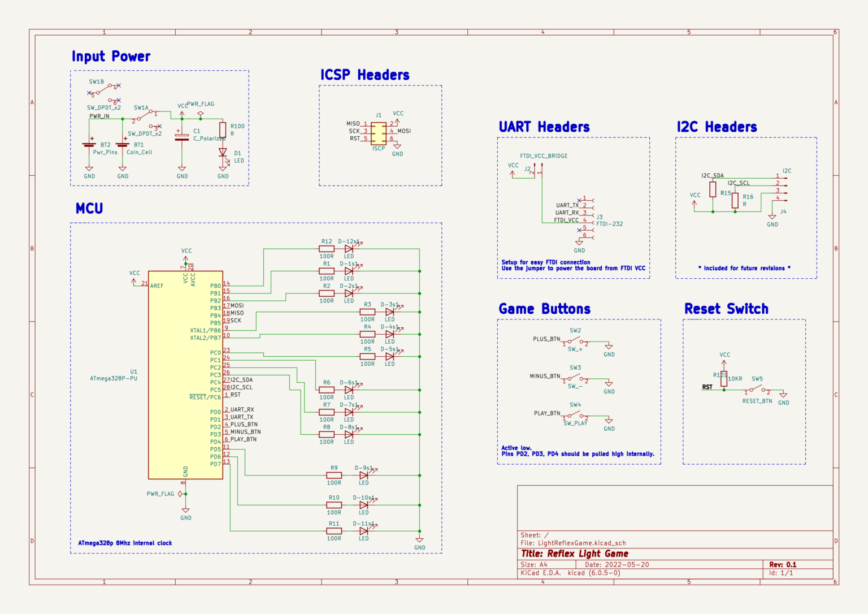Click the 'Date: 2022-05-20' field

point(617,564)
